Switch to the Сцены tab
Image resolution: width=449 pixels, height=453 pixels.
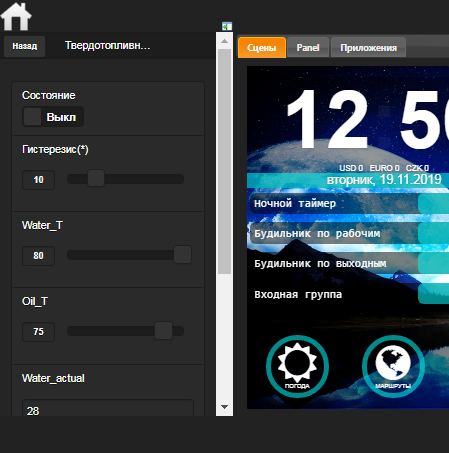click(262, 48)
